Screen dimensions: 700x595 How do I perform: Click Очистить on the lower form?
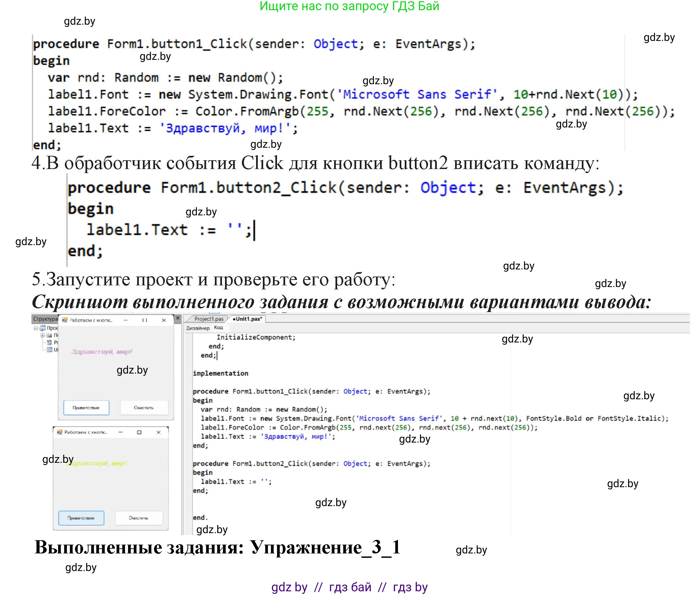pyautogui.click(x=139, y=518)
